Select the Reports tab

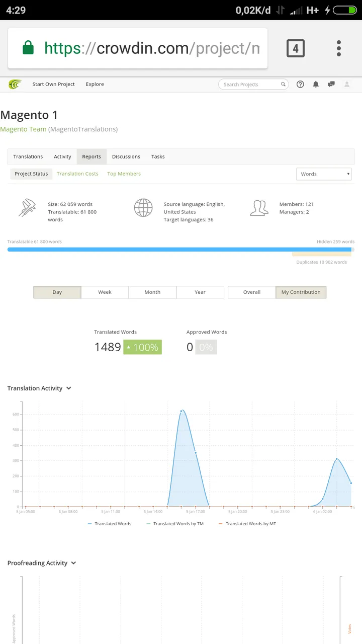92,156
